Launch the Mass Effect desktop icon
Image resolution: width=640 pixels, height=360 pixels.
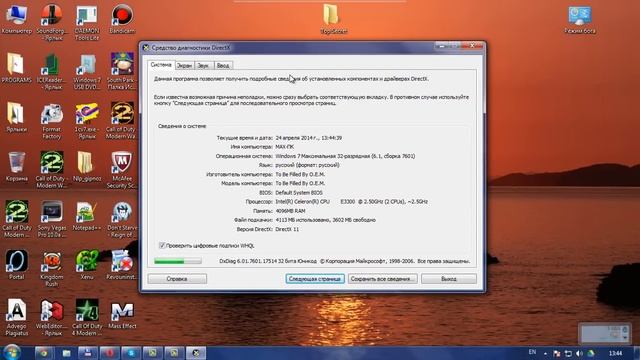point(122,314)
